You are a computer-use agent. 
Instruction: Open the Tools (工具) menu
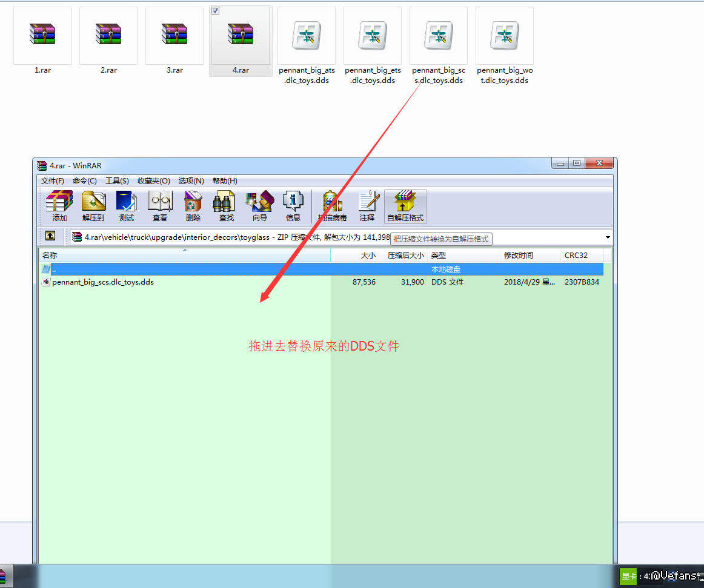tap(117, 180)
